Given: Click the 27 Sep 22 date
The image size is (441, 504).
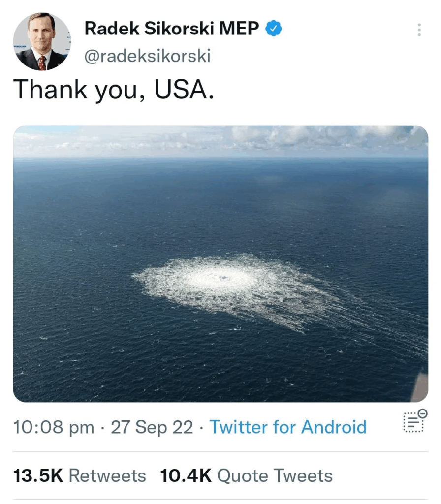Looking at the screenshot, I should tap(152, 427).
